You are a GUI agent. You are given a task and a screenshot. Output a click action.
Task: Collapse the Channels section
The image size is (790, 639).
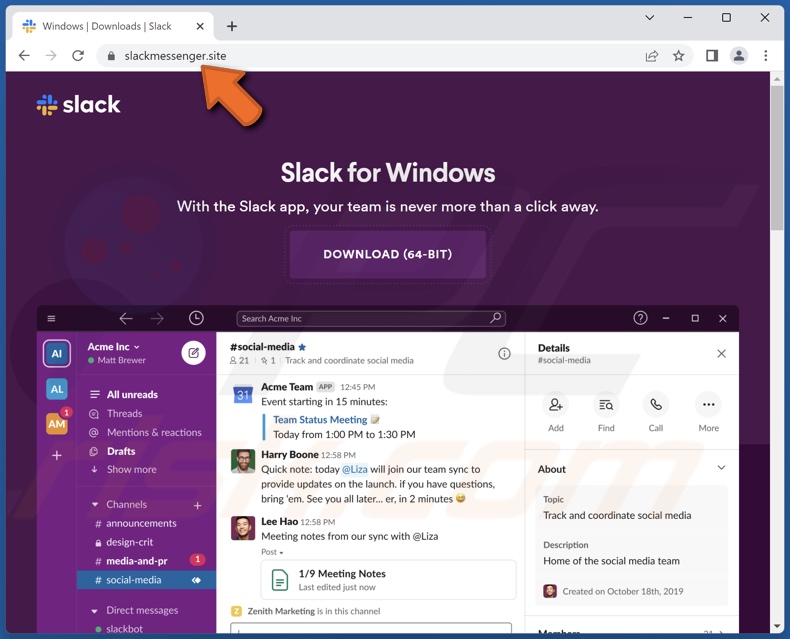[x=95, y=504]
